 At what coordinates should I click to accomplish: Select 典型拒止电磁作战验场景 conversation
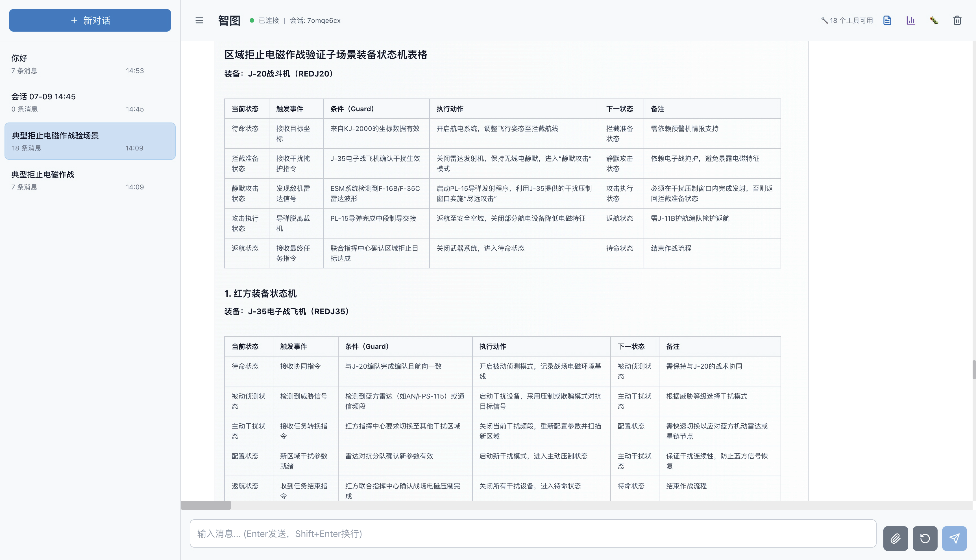(90, 141)
